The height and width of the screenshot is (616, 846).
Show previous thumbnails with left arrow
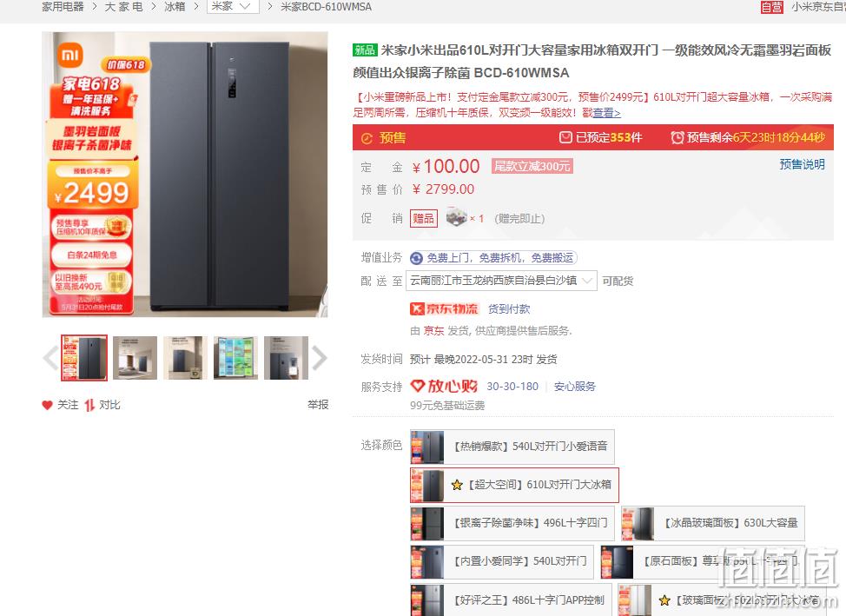(50, 358)
